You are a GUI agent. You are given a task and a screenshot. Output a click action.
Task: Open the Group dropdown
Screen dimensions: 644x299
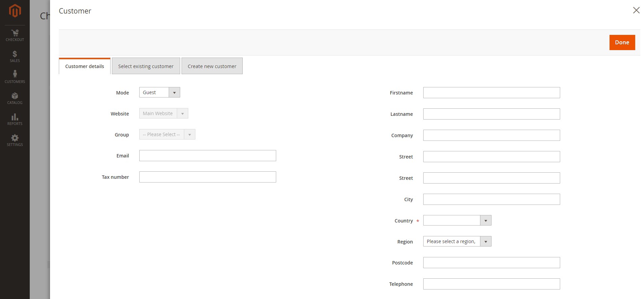(x=167, y=134)
